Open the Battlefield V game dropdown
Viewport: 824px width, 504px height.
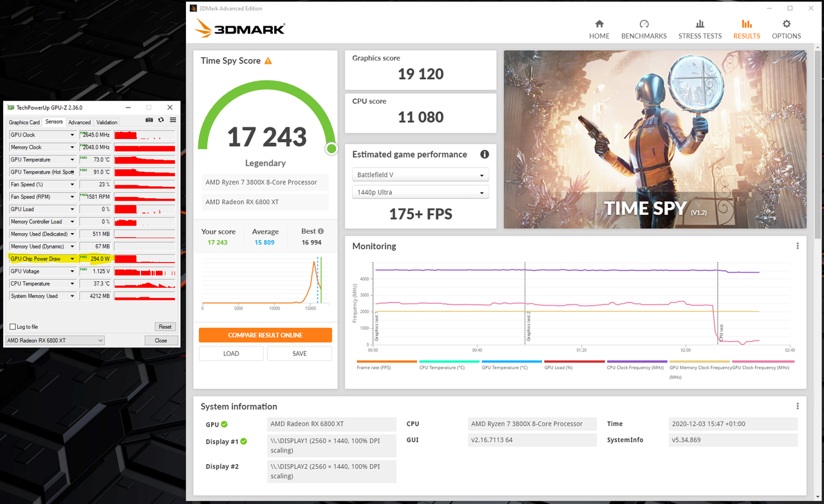point(420,175)
